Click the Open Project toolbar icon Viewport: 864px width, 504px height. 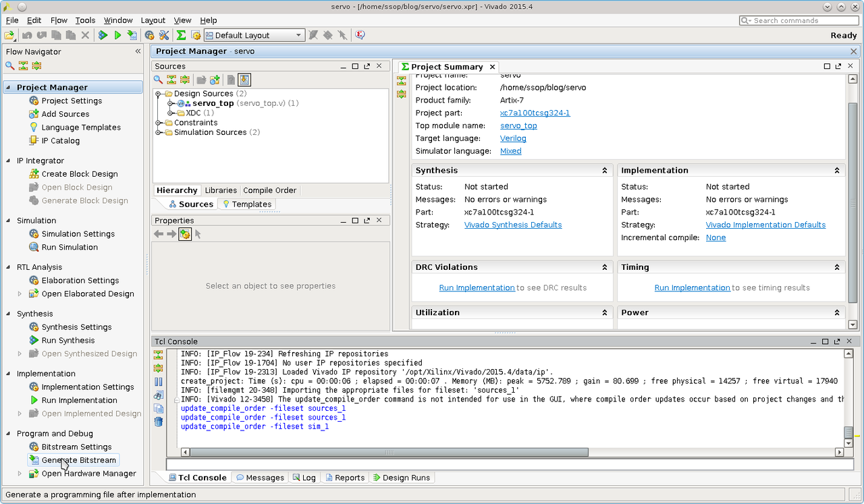pos(9,35)
